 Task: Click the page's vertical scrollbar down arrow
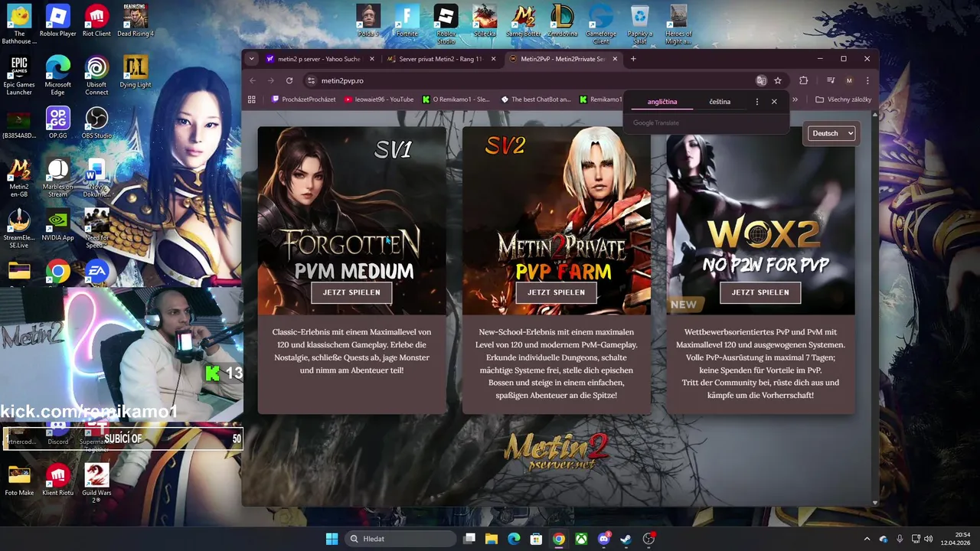coord(875,503)
